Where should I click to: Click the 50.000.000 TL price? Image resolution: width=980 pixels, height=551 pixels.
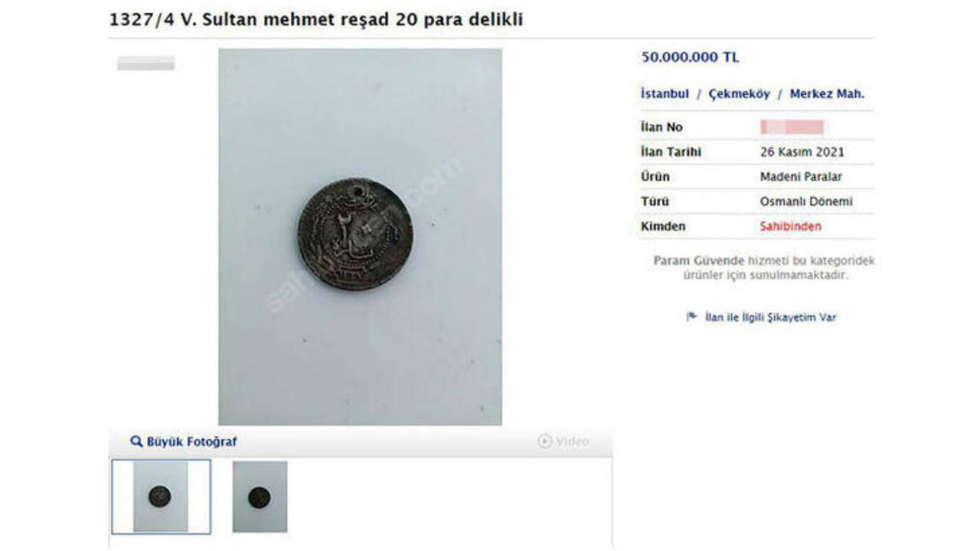[690, 57]
